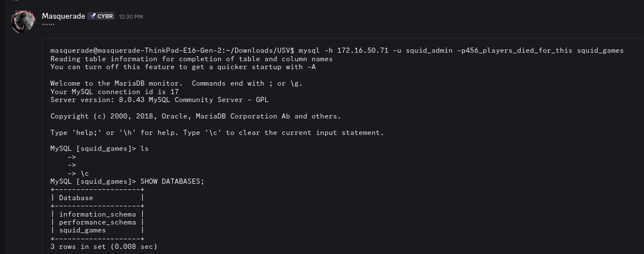
Task: Click the 'Welcome to the MariaDB monitor' line
Action: 176,83
